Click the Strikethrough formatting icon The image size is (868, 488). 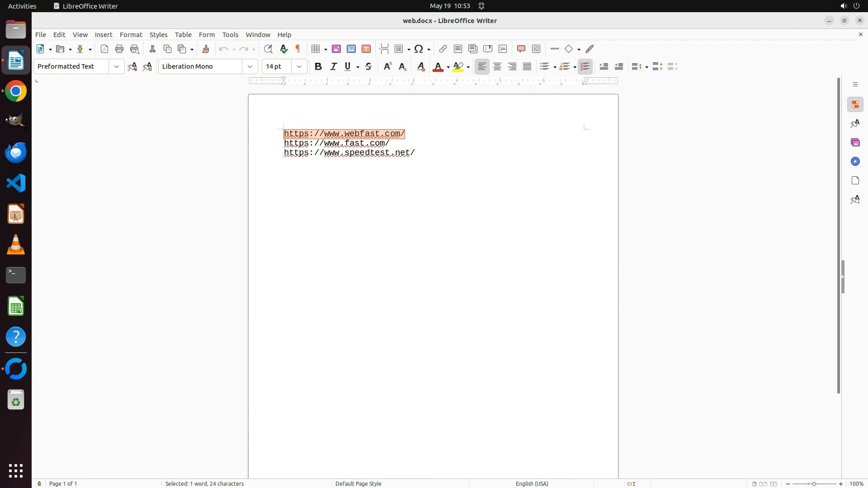[368, 67]
